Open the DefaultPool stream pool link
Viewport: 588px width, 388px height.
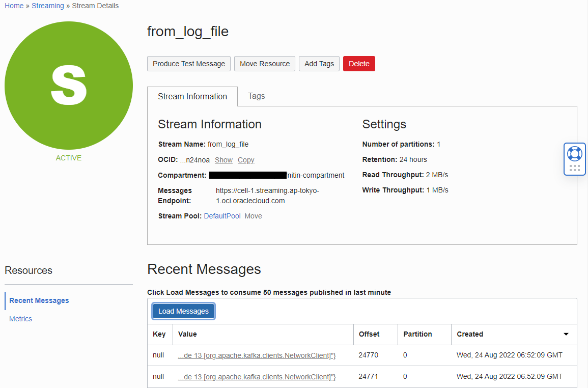(x=222, y=216)
